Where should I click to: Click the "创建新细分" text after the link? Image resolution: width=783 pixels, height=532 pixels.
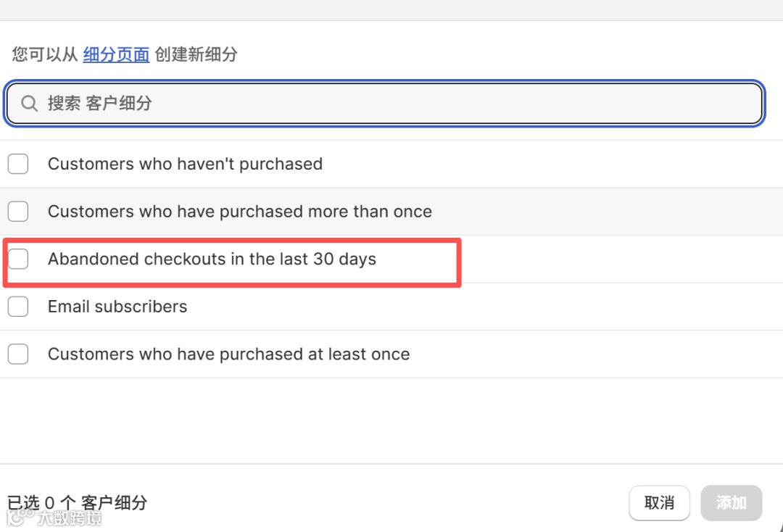coord(196,54)
